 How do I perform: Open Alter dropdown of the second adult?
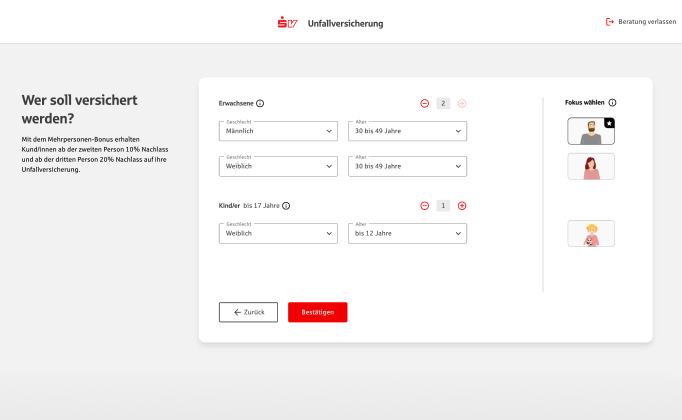[408, 166]
